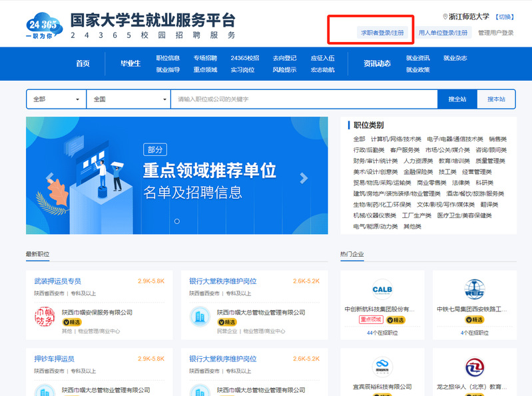Click the 精选 badge under 中铁七局集团
532x396 pixels.
(x=474, y=319)
